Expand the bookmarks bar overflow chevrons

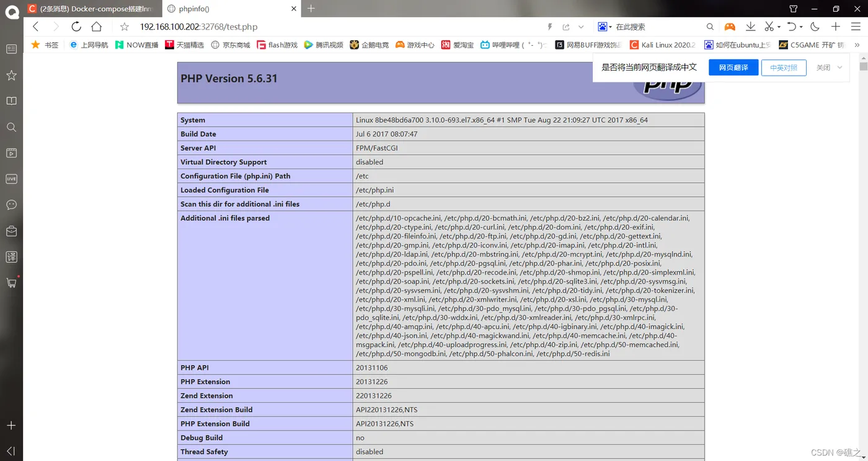pos(857,45)
